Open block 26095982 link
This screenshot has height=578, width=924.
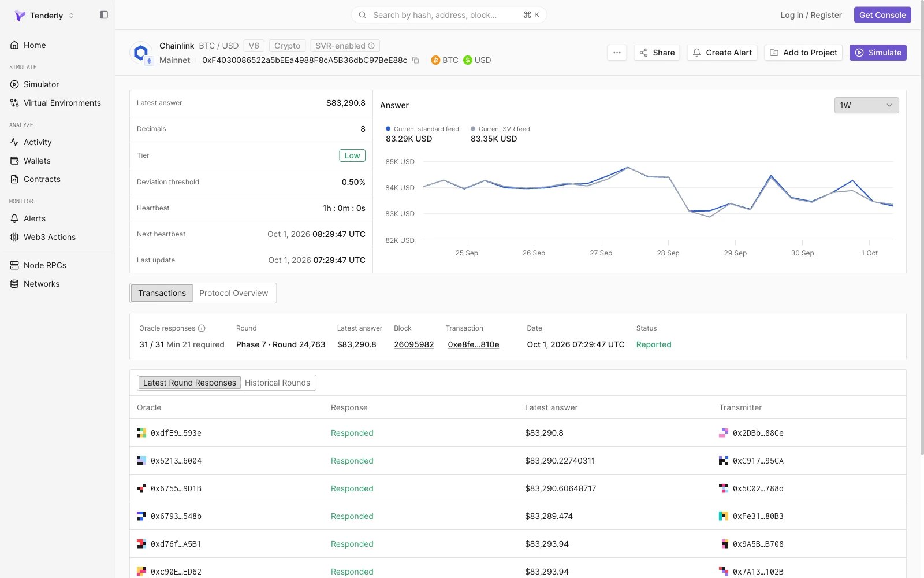(x=413, y=344)
